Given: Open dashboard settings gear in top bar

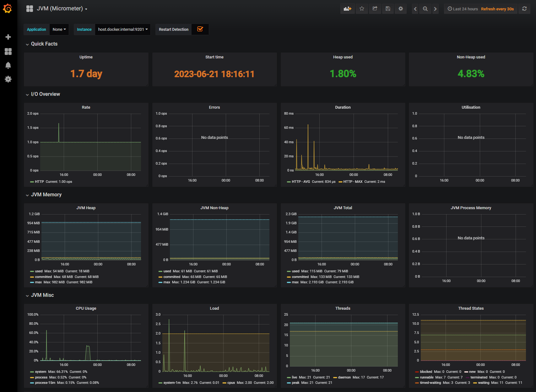Looking at the screenshot, I should point(401,9).
